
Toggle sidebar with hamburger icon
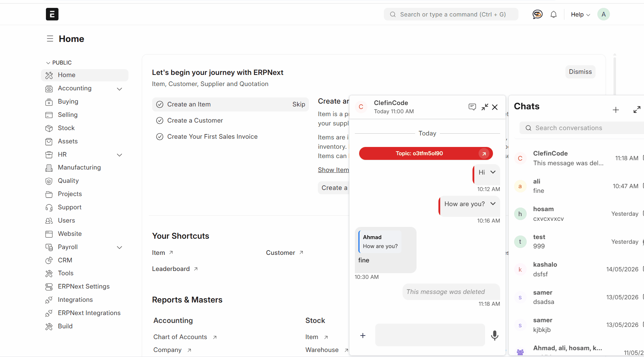tap(50, 39)
